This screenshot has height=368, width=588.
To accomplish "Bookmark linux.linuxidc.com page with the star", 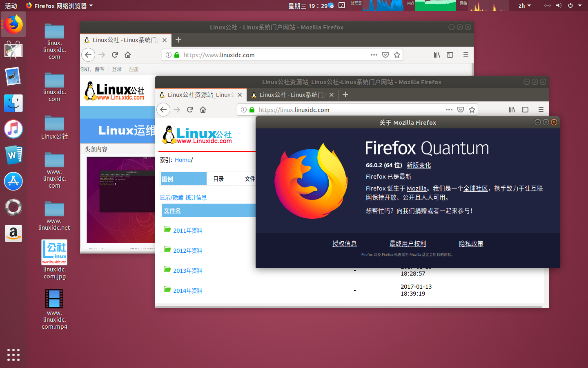I will (472, 110).
